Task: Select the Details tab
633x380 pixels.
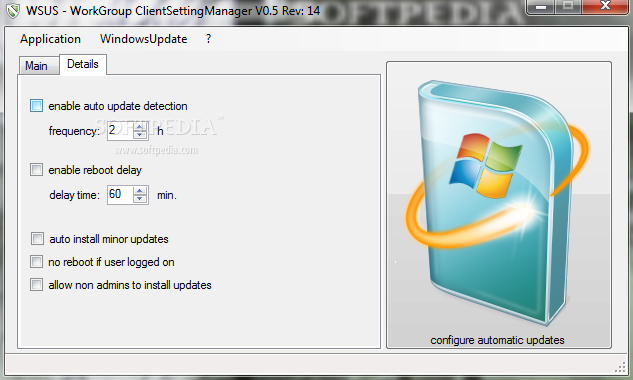Action: 83,64
